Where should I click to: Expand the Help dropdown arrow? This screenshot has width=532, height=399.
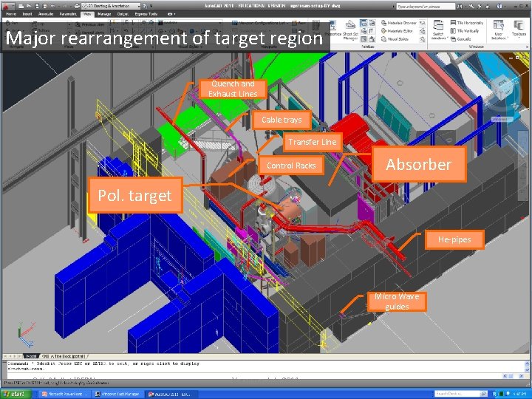pyautogui.click(x=505, y=6)
